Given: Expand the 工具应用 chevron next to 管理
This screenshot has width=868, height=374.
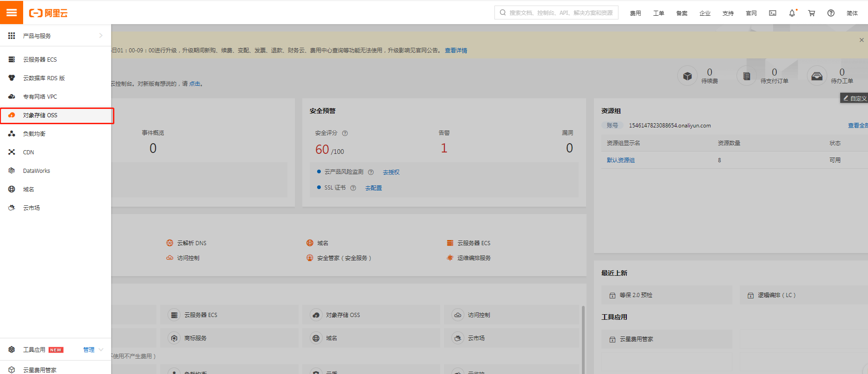Looking at the screenshot, I should [101, 349].
